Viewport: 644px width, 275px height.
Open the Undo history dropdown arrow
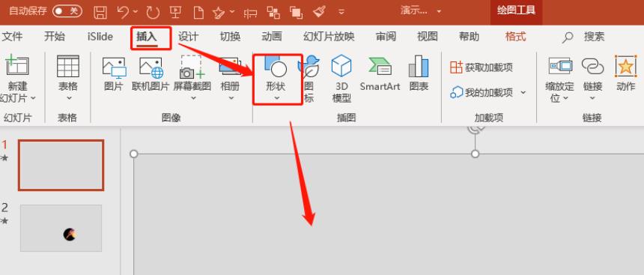[136, 12]
